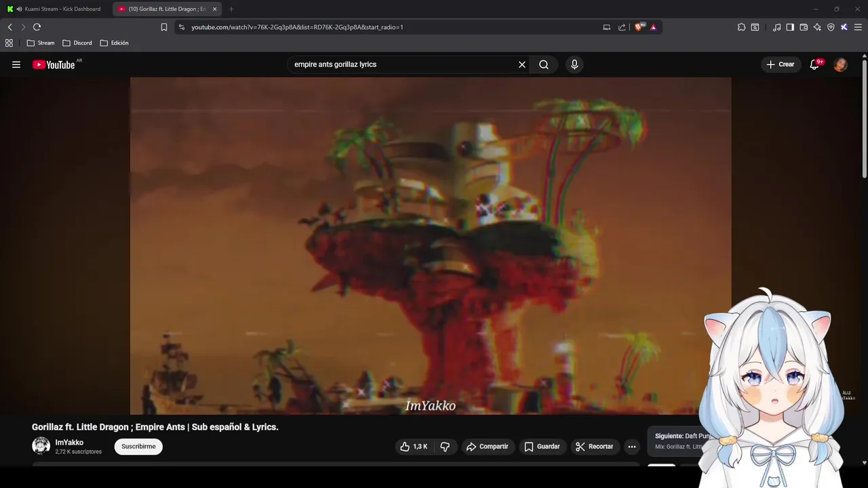Open the browser apps grid icon
This screenshot has height=488, width=868.
(x=9, y=43)
